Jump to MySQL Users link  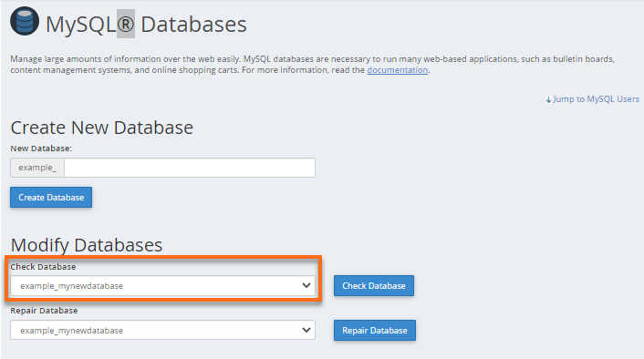point(592,99)
